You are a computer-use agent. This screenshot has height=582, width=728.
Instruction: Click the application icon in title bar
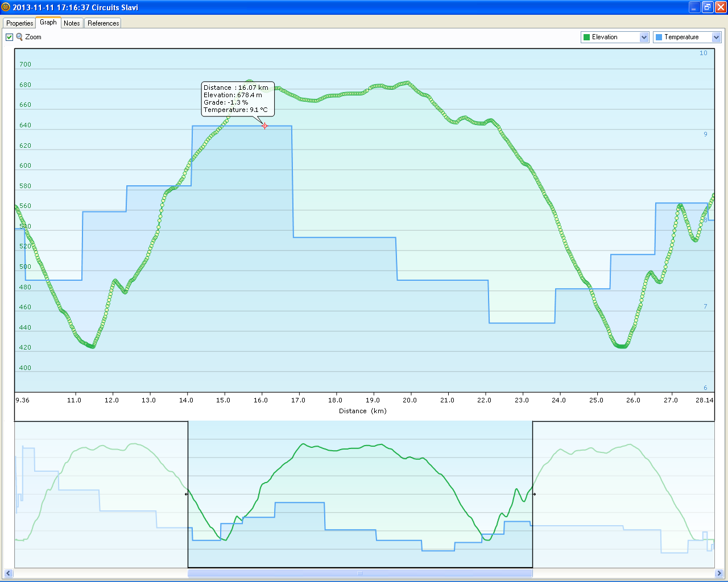(6, 7)
